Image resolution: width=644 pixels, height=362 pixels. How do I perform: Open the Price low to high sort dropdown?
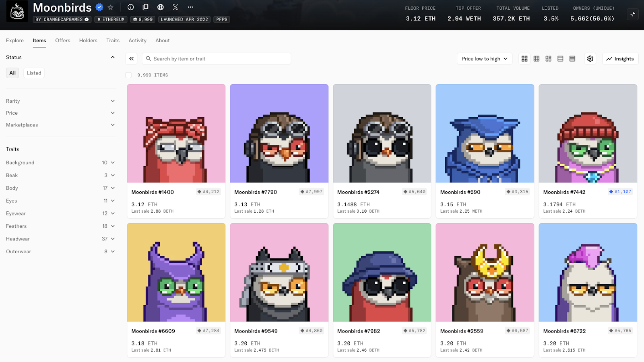pyautogui.click(x=485, y=59)
